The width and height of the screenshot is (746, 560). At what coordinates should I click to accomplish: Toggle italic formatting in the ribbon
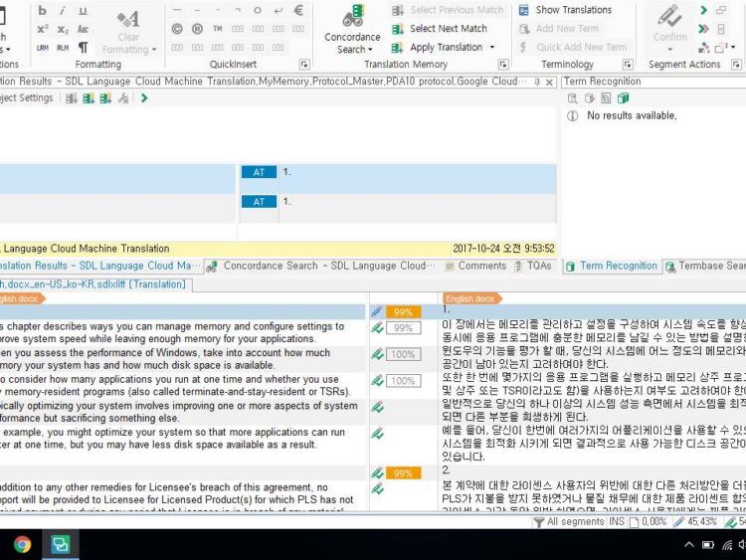click(x=63, y=11)
